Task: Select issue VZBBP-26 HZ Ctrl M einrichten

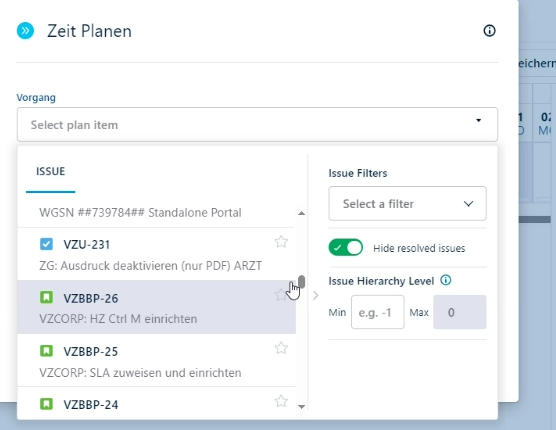Action: click(x=156, y=307)
